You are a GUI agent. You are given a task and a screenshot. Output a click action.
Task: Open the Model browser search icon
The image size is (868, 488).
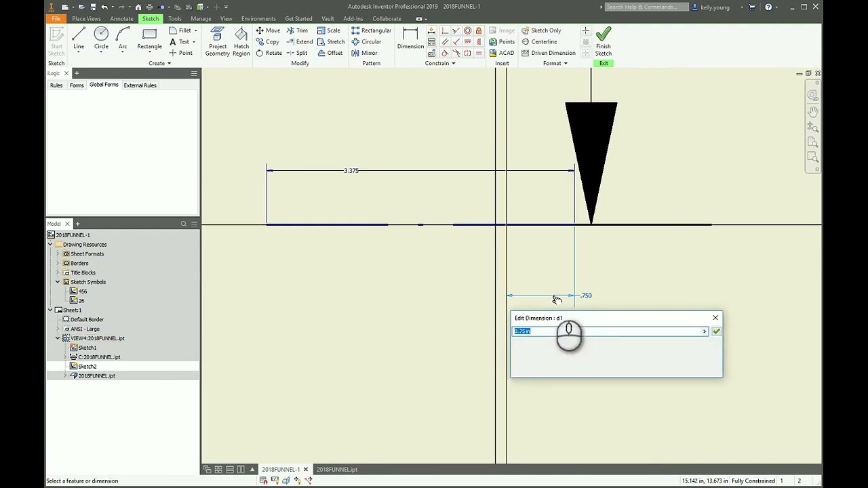183,224
